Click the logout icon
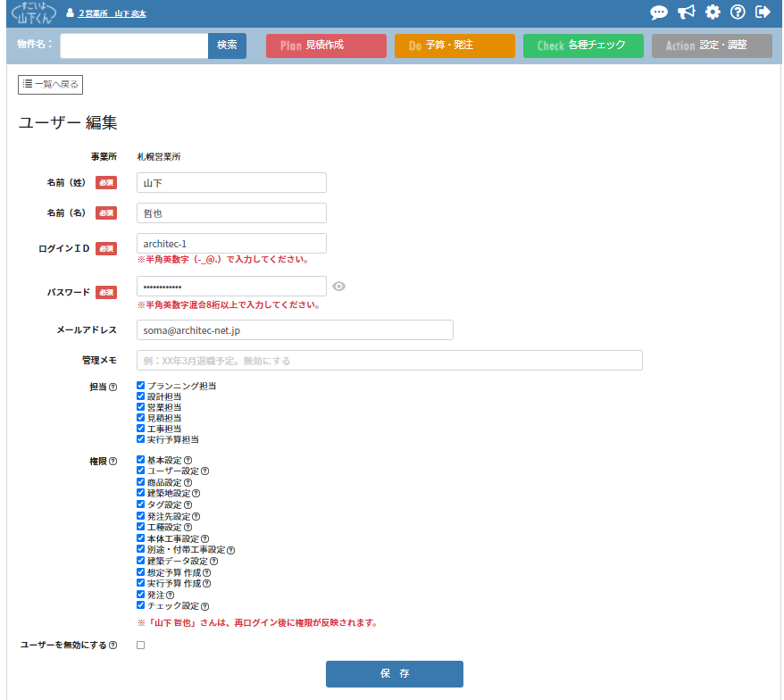The height and width of the screenshot is (700, 784). click(763, 12)
